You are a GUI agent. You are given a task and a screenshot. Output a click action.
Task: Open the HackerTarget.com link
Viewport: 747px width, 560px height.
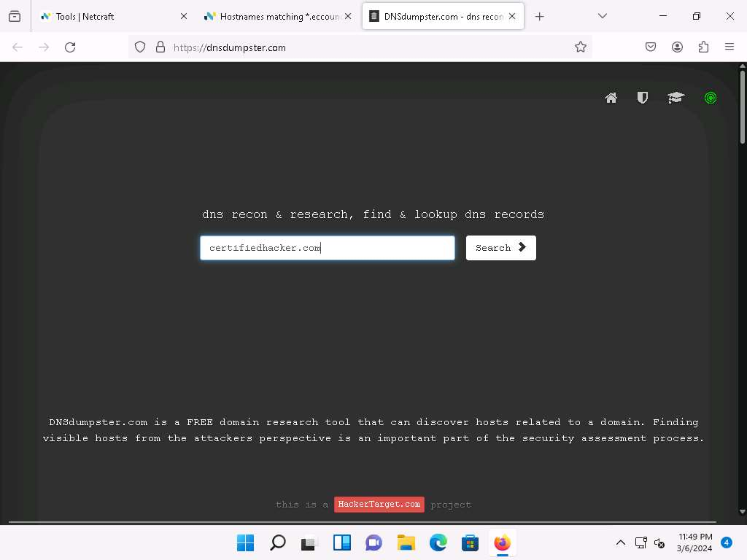coord(379,505)
